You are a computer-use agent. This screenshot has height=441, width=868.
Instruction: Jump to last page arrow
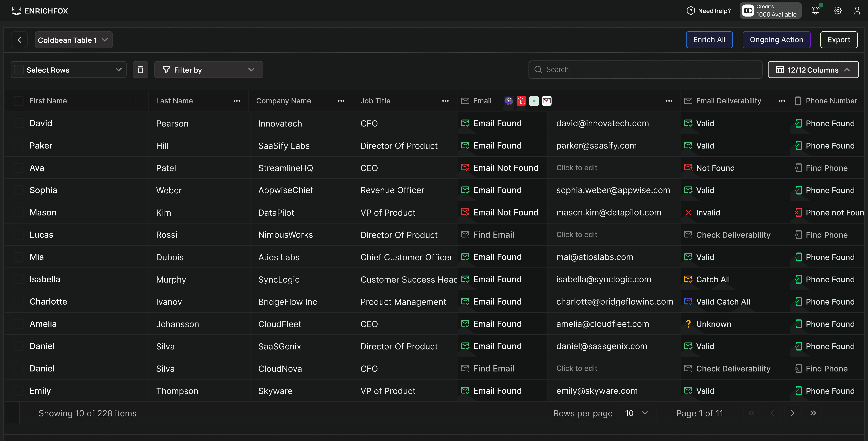pyautogui.click(x=813, y=413)
